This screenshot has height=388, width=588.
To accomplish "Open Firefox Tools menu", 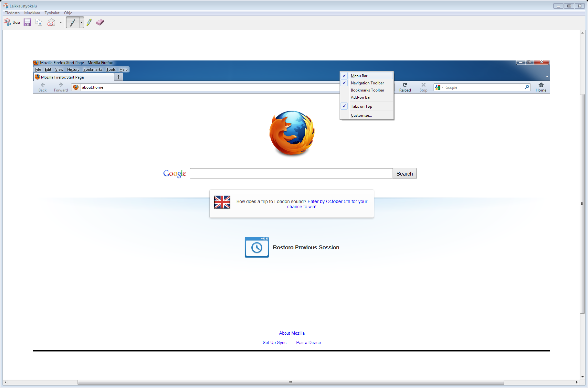I will coord(111,70).
